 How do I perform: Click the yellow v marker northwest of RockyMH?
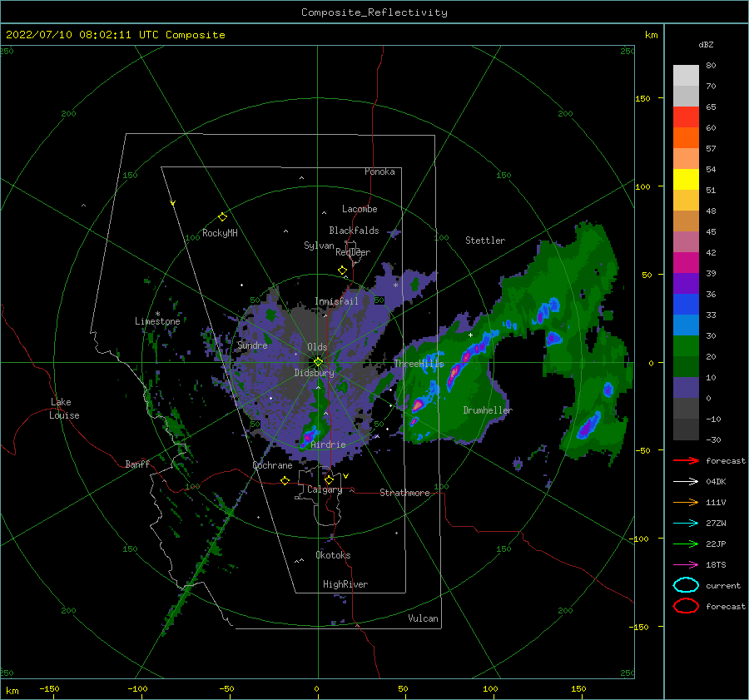click(x=173, y=204)
